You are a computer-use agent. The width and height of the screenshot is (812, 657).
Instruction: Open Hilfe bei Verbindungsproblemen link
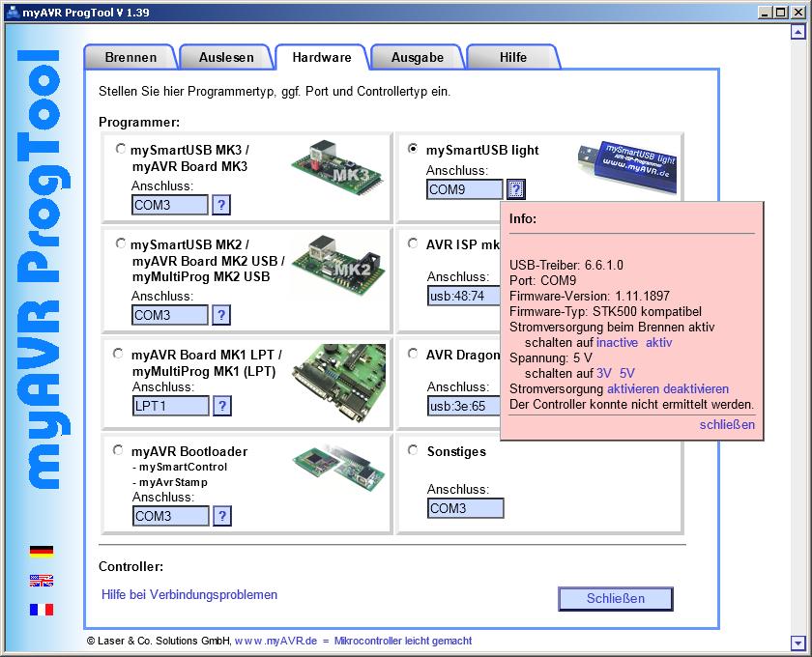tap(189, 594)
